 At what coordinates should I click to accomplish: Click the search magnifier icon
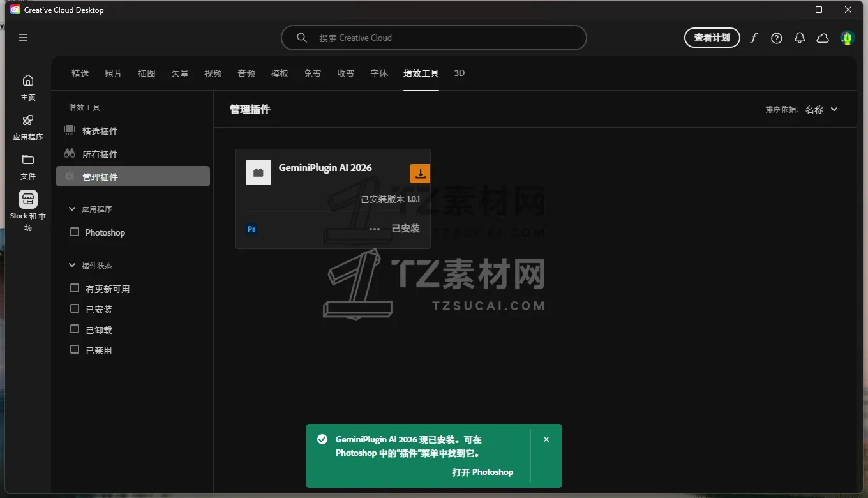pos(302,38)
